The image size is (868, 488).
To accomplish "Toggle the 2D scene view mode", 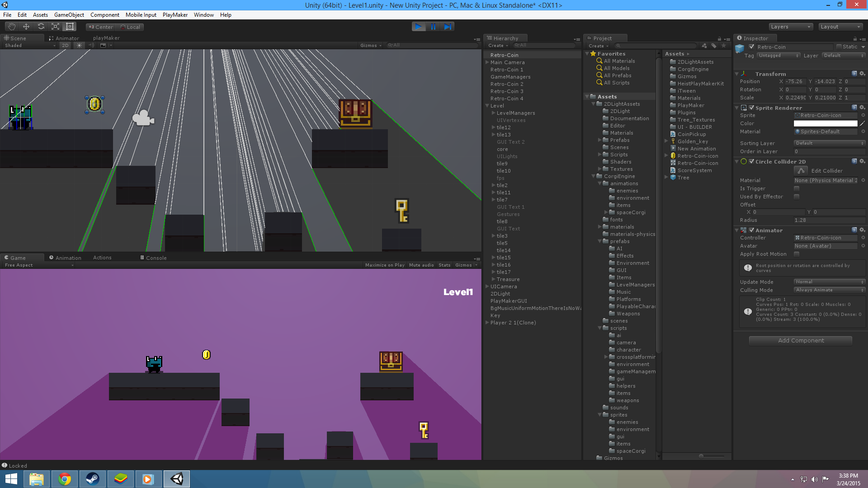I will coord(65,45).
